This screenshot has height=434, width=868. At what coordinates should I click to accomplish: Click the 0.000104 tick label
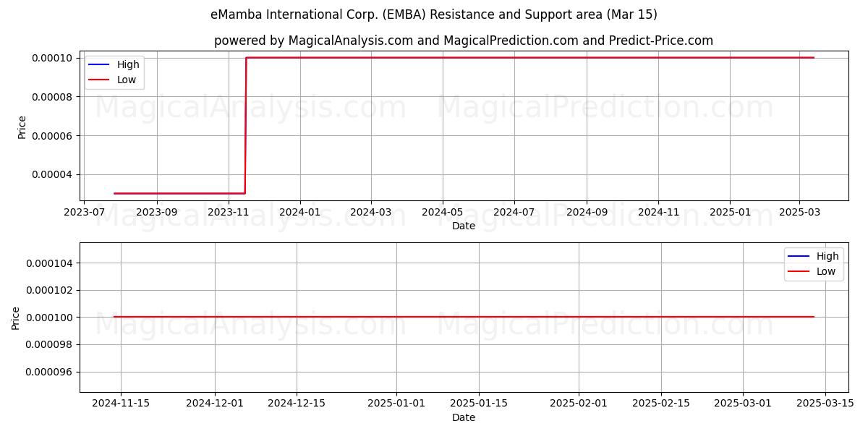pyautogui.click(x=50, y=263)
